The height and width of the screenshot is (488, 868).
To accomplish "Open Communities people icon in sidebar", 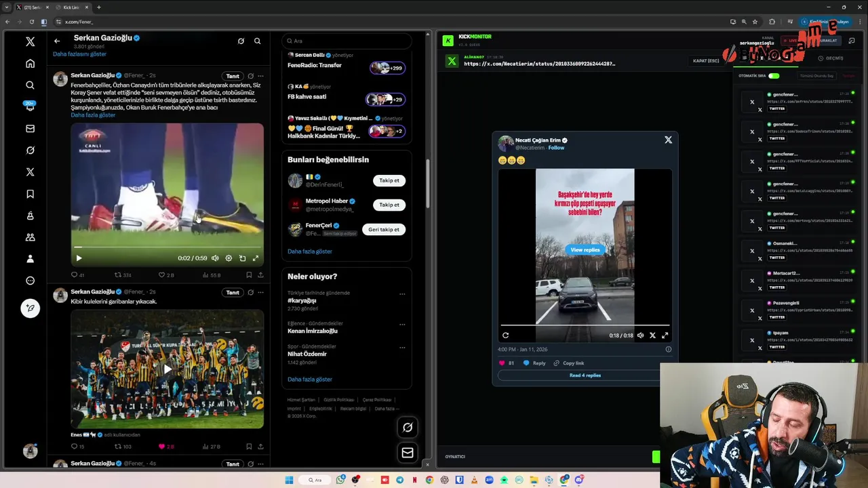I will click(x=30, y=237).
